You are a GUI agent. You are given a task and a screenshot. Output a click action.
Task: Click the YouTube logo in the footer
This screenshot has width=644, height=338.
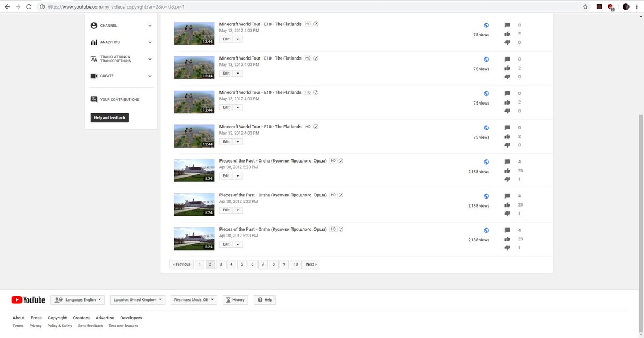[28, 300]
